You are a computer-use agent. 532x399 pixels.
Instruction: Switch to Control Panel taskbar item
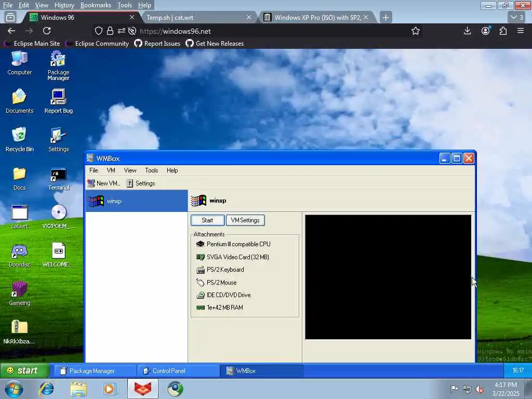coord(179,371)
